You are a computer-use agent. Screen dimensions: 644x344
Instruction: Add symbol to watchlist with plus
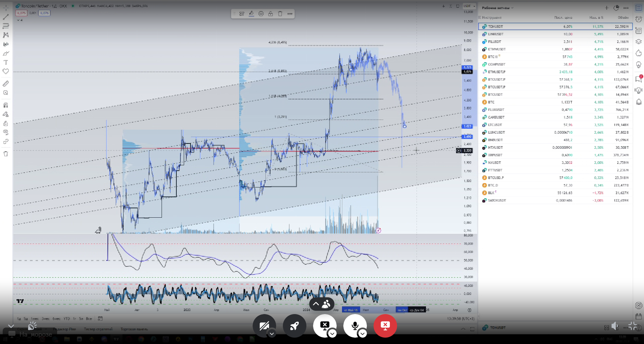tap(607, 8)
